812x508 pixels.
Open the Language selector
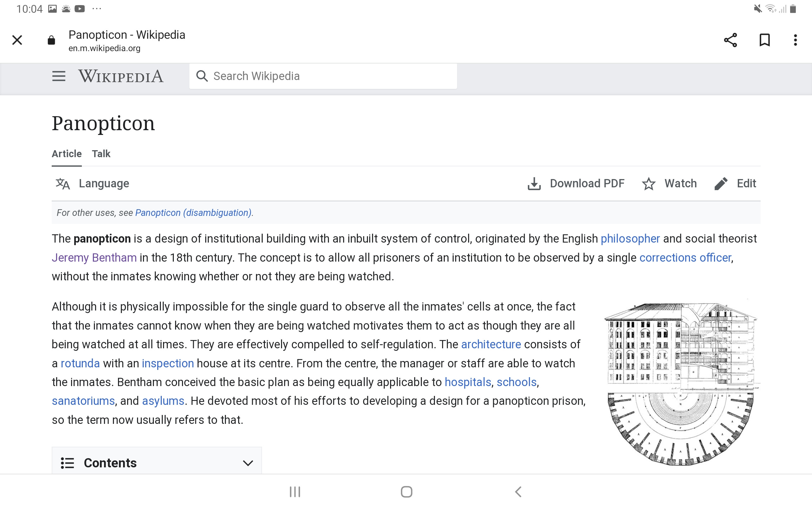tap(93, 184)
